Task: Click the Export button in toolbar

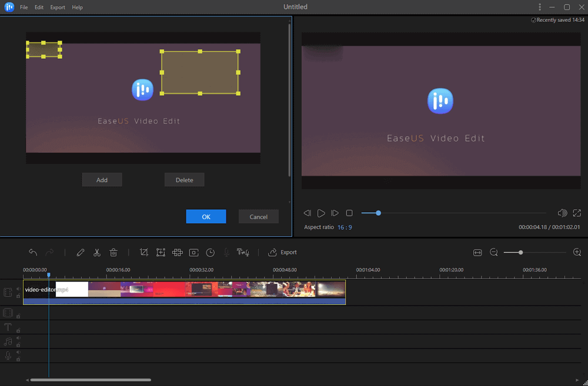Action: (282, 252)
